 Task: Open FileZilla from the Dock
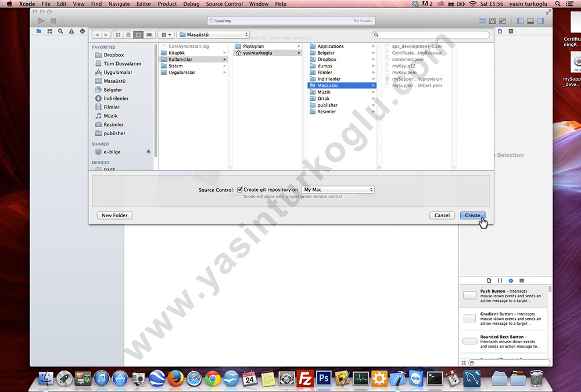(306, 379)
